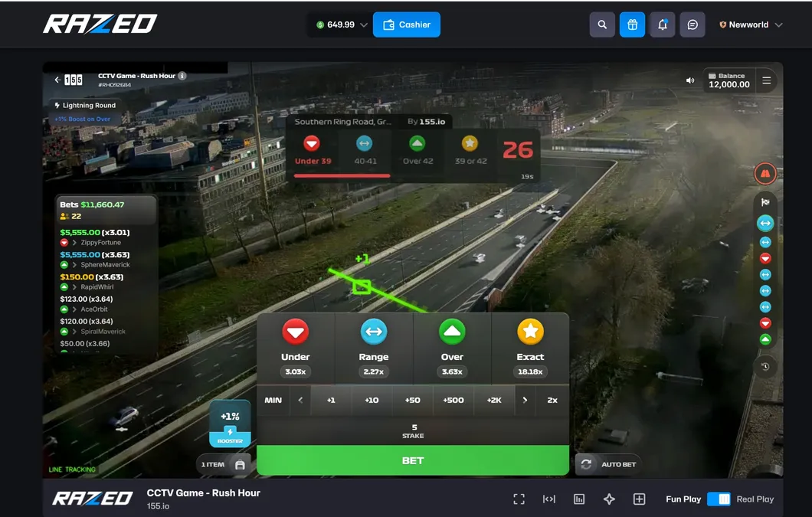Open the 1 ITEM inventory
Image resolution: width=812 pixels, height=517 pixels.
[x=223, y=464]
